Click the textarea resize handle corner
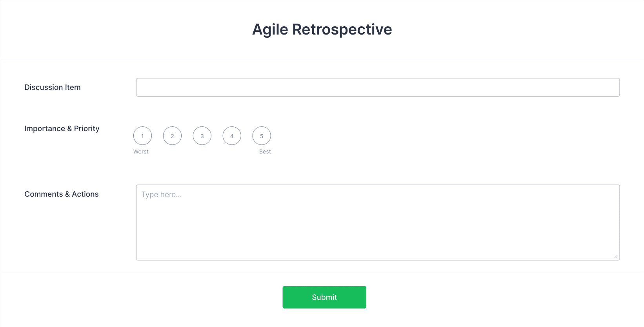644x327 pixels. [616, 257]
